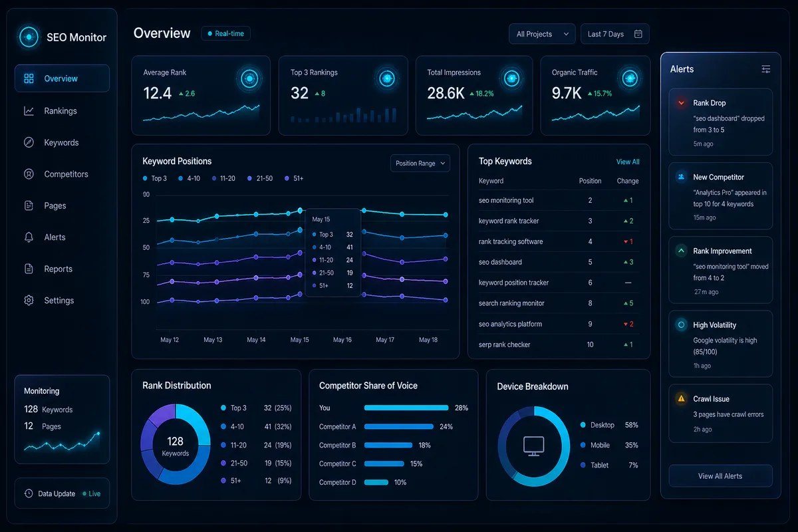Click the New Competitor alert icon
The width and height of the screenshot is (798, 532).
pyautogui.click(x=681, y=177)
